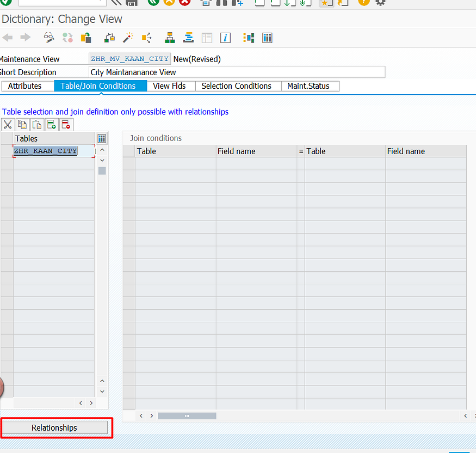Image resolution: width=476 pixels, height=453 pixels.
Task: Click the Paste clipboard icon above Tables list
Action: click(x=37, y=125)
